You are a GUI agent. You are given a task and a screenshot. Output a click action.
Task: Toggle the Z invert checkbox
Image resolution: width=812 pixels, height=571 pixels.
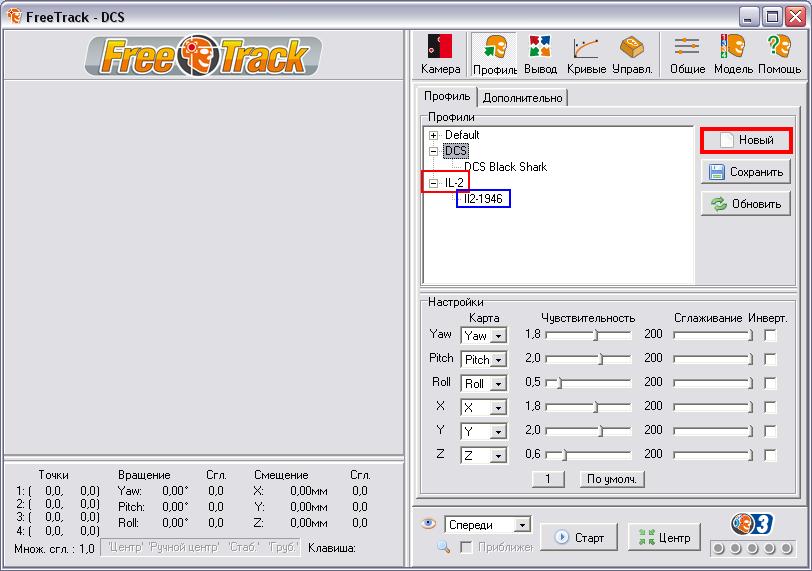[771, 455]
